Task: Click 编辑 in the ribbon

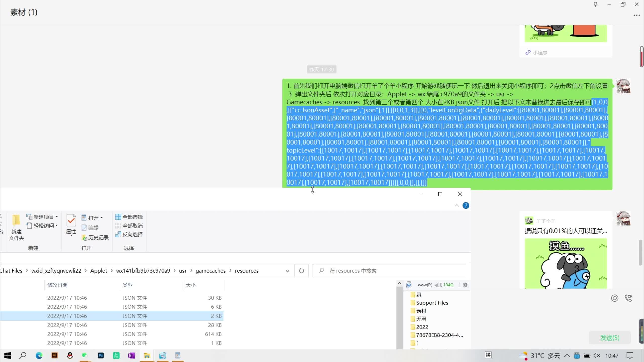Action: [x=90, y=228]
